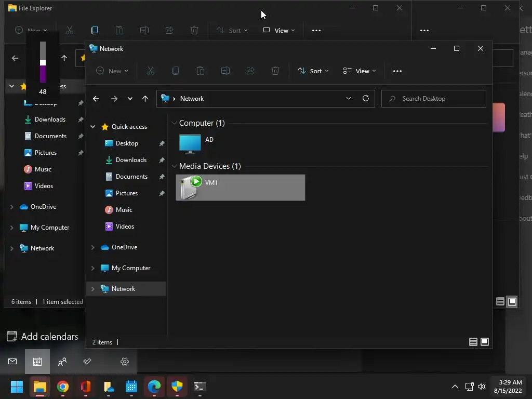
Task: Switch Network window to details view icon
Action: tap(473, 342)
